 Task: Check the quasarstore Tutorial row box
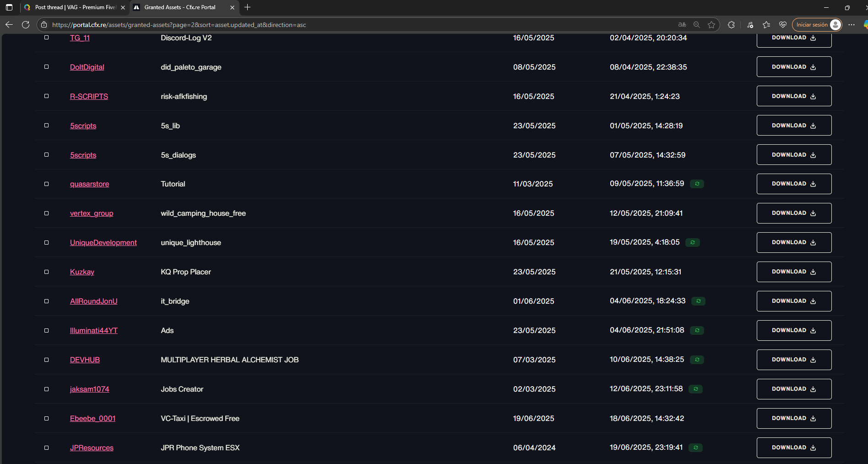point(46,184)
